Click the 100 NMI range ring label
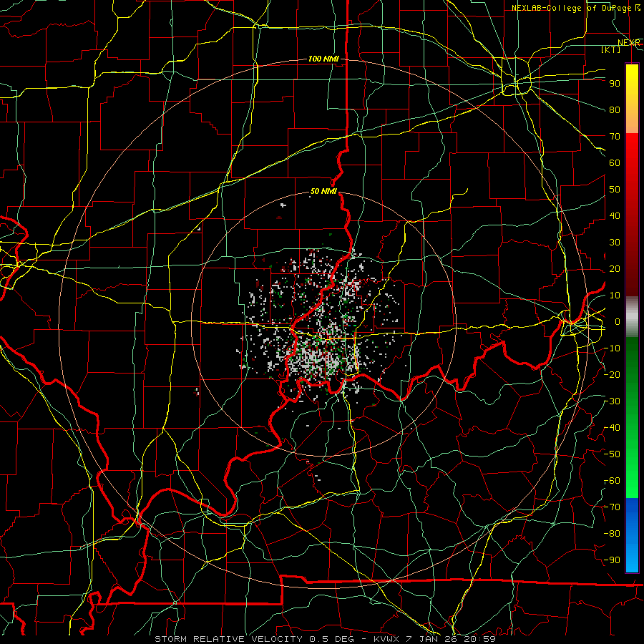Viewport: 644px width, 644px height. [323, 59]
